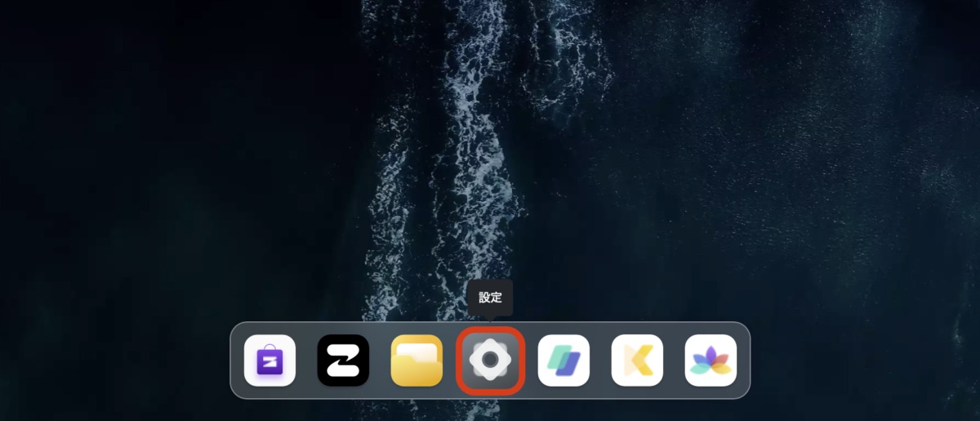Image resolution: width=980 pixels, height=421 pixels.
Task: Select the leftmost icon in the dock
Action: click(x=269, y=361)
